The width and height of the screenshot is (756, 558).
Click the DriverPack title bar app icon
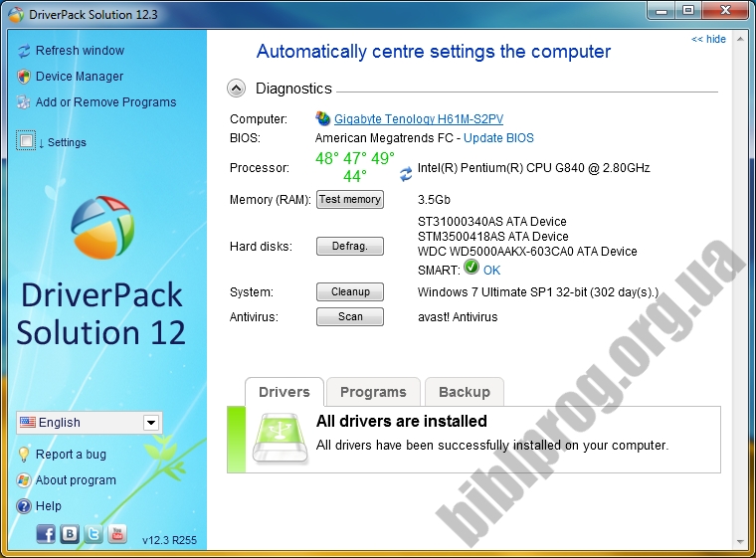[x=16, y=15]
